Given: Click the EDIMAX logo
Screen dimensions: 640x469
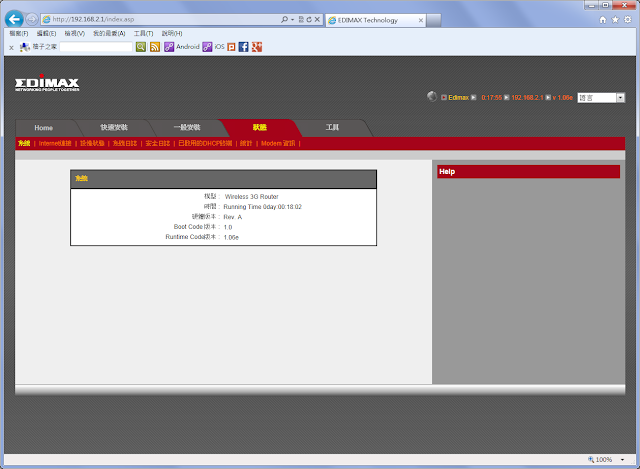Looking at the screenshot, I should point(47,83).
